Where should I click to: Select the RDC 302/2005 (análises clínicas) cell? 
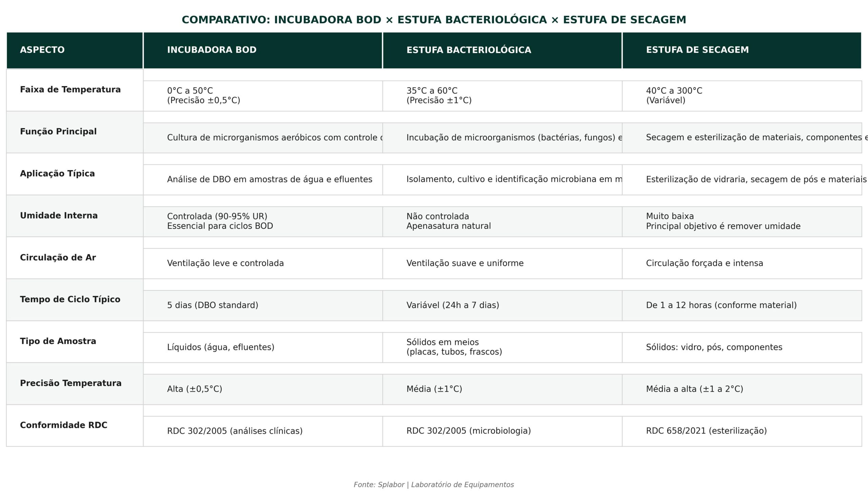point(263,431)
